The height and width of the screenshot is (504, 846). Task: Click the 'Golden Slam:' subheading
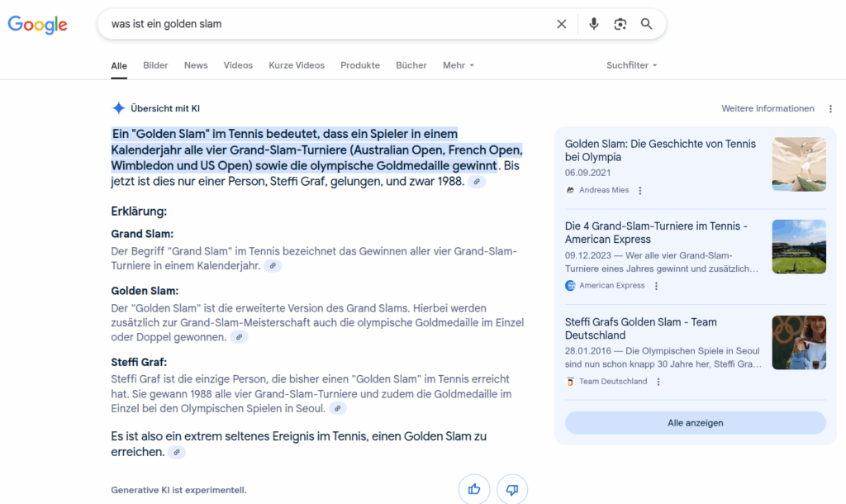tap(145, 291)
